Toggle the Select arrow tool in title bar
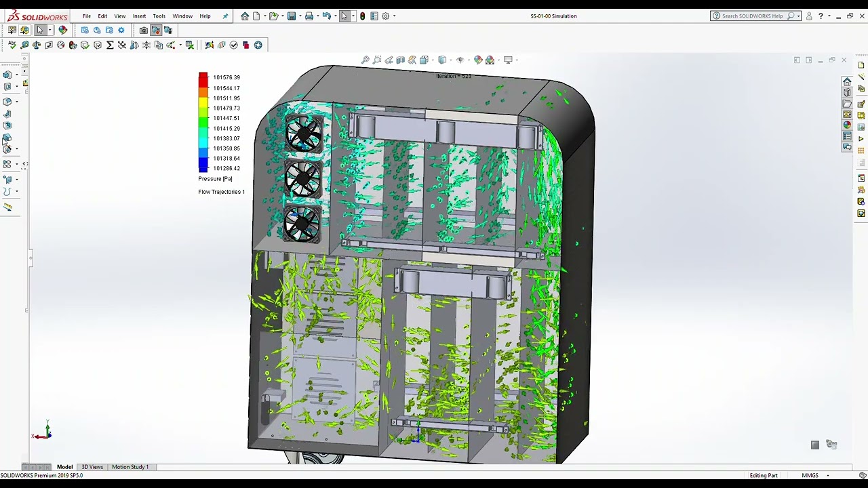 click(344, 16)
